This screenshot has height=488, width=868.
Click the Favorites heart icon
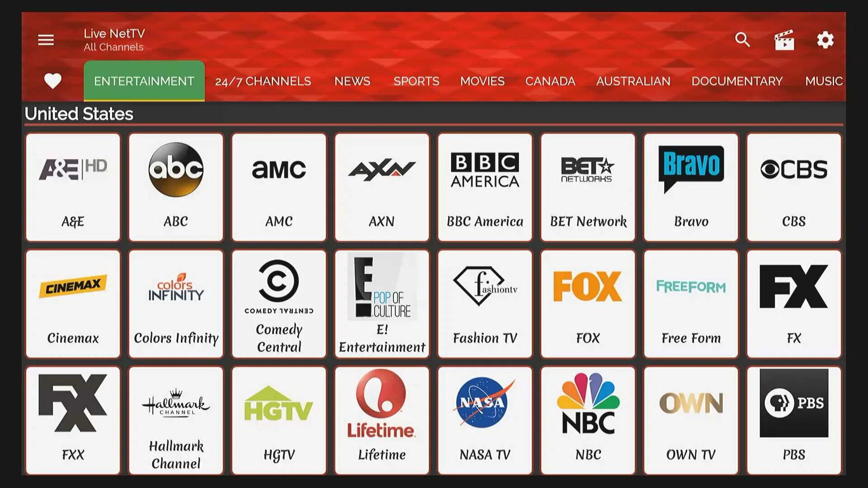53,80
